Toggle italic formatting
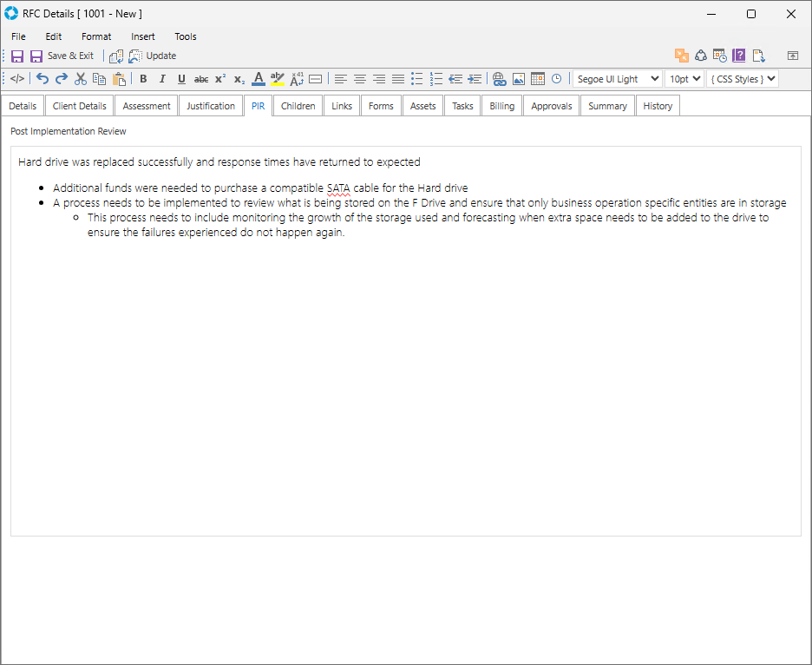Screen dimensions: 812x665 point(162,79)
